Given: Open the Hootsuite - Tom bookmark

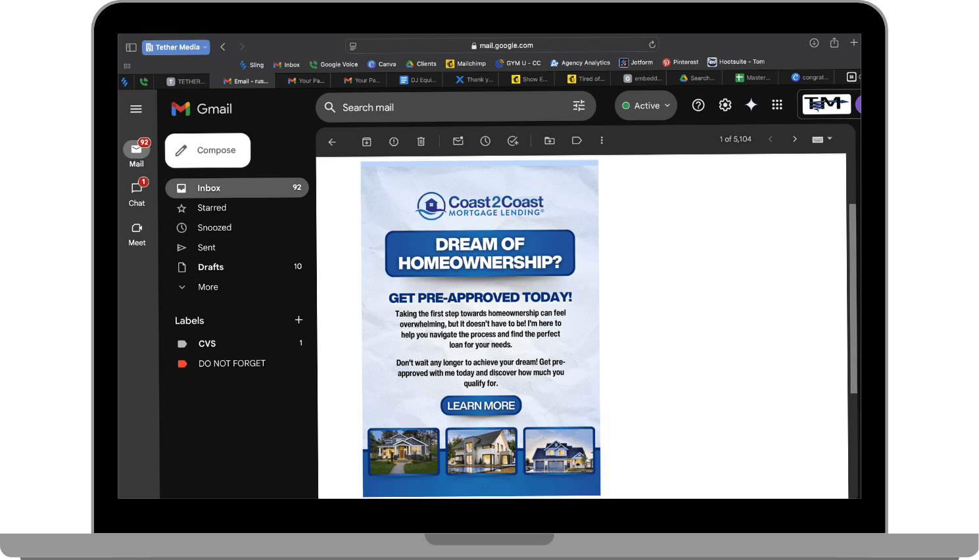Looking at the screenshot, I should click(736, 62).
